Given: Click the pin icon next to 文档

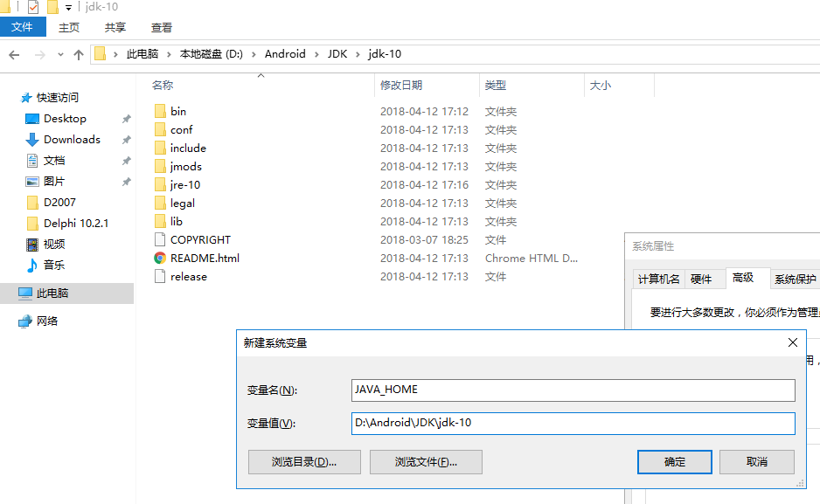Looking at the screenshot, I should [126, 161].
